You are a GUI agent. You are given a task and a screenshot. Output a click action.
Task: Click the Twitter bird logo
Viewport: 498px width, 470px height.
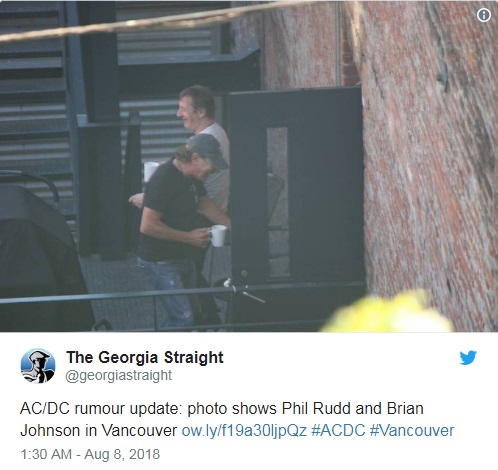(x=468, y=358)
